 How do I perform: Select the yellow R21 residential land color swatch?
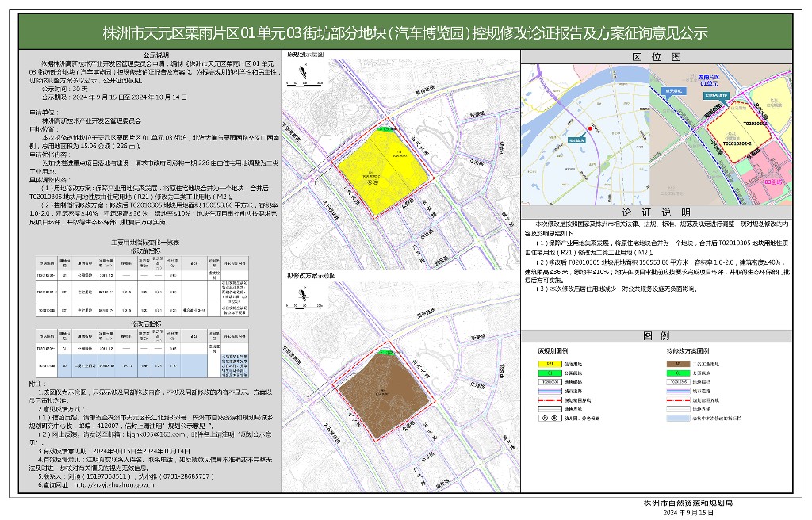[549, 365]
